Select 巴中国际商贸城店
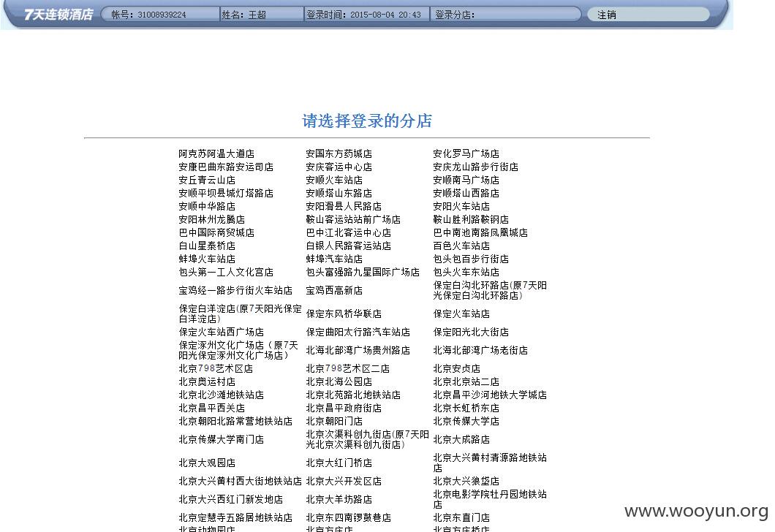 (x=216, y=232)
